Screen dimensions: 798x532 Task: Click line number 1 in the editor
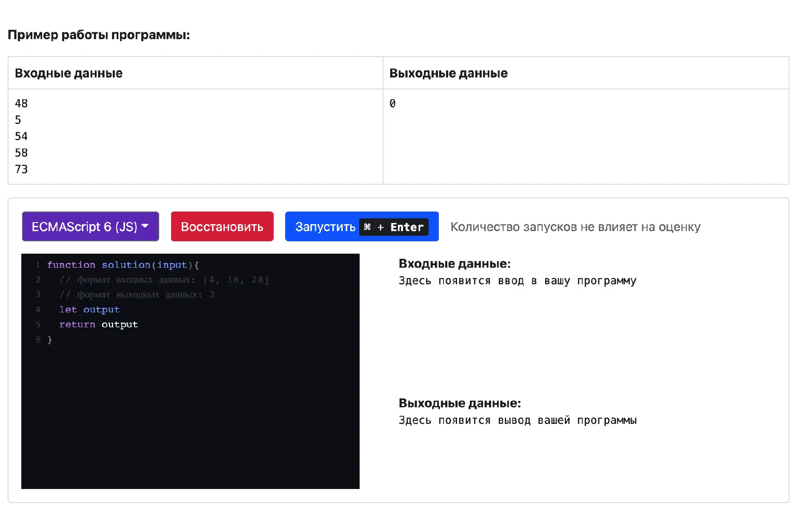[38, 264]
